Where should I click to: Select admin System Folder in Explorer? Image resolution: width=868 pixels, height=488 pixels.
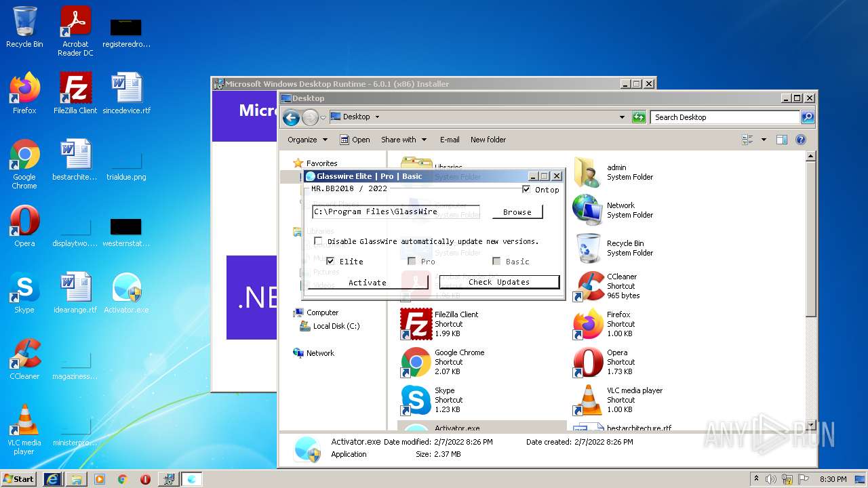coord(614,172)
